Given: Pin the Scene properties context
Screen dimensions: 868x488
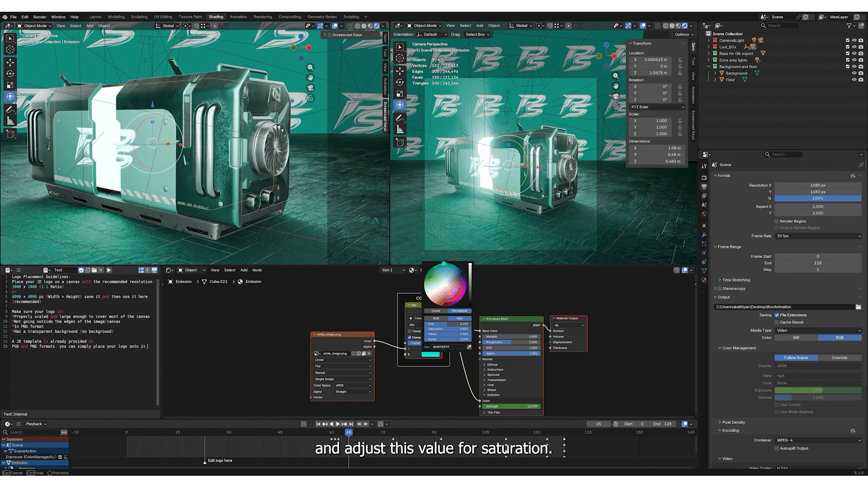Looking at the screenshot, I should tap(861, 165).
